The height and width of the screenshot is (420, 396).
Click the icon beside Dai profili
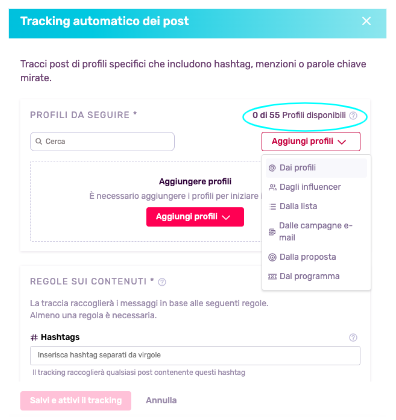coord(272,168)
